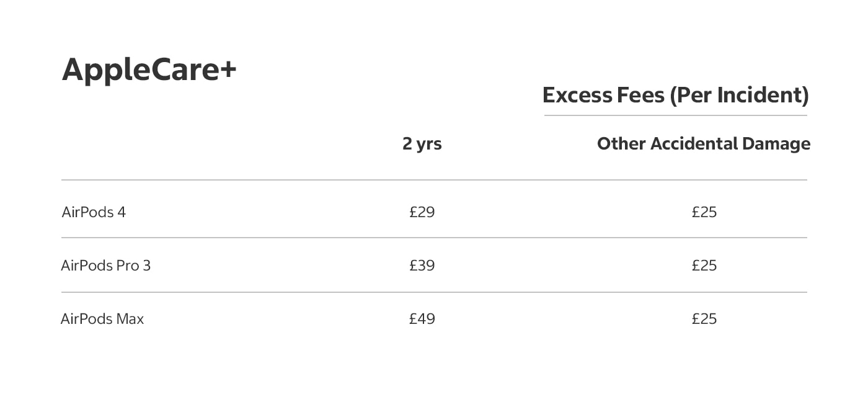Click the £25 excess fee for AirPods Pro 3
The width and height of the screenshot is (868, 394).
pos(704,266)
